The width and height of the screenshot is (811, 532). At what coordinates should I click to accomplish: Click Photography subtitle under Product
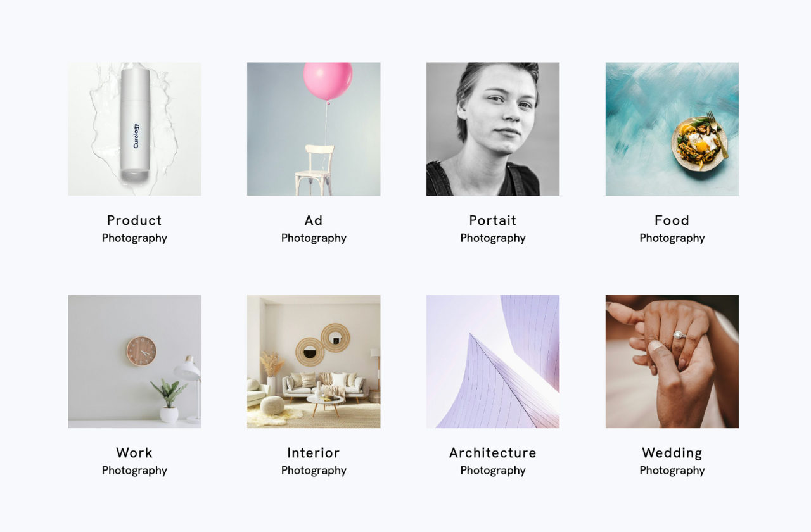click(x=134, y=238)
